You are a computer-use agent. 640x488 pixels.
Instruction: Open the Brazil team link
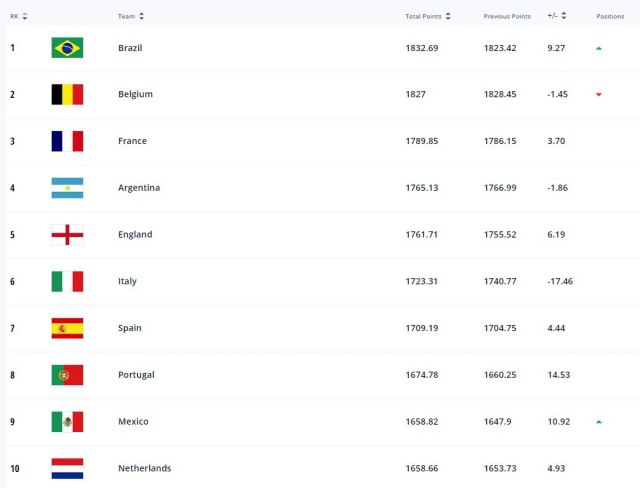coord(130,47)
